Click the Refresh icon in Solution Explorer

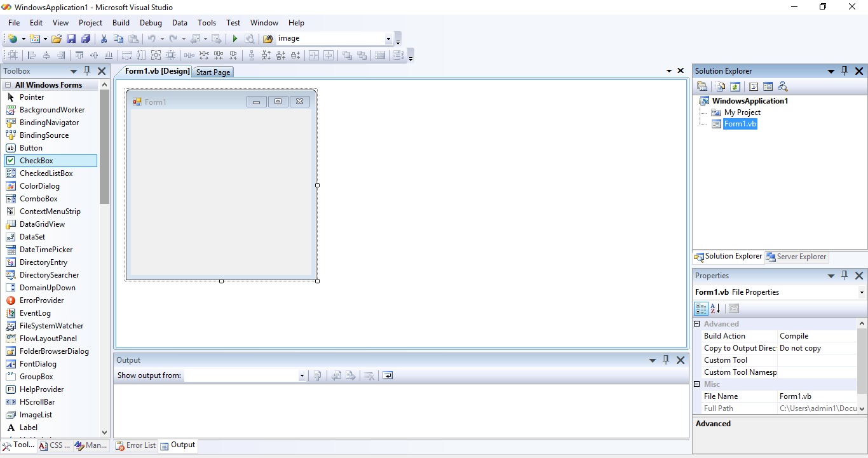pos(735,87)
